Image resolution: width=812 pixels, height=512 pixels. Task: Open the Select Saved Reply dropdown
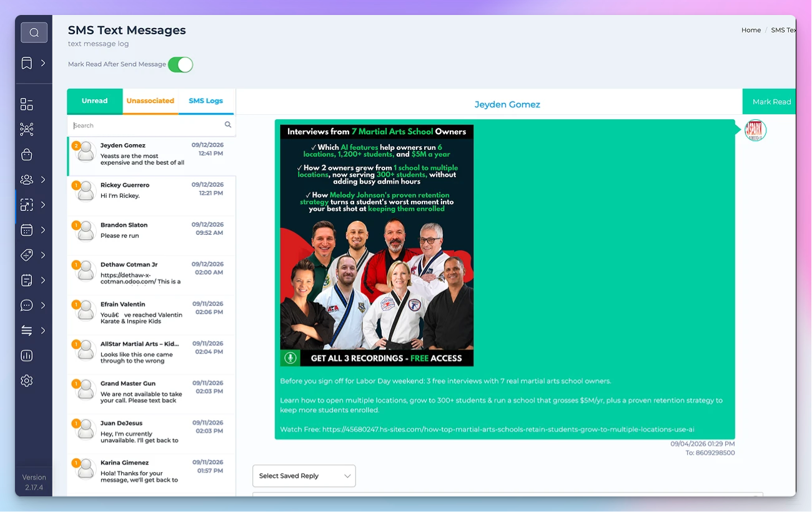point(304,476)
